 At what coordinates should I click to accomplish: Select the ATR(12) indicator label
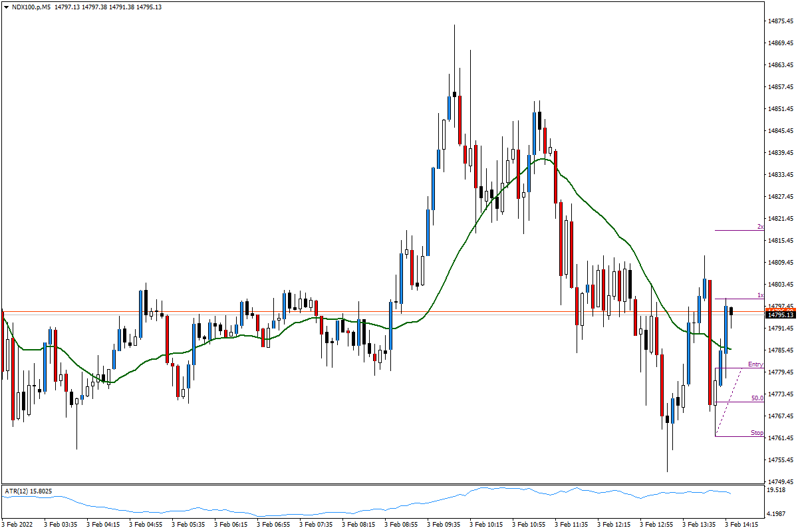pyautogui.click(x=28, y=490)
